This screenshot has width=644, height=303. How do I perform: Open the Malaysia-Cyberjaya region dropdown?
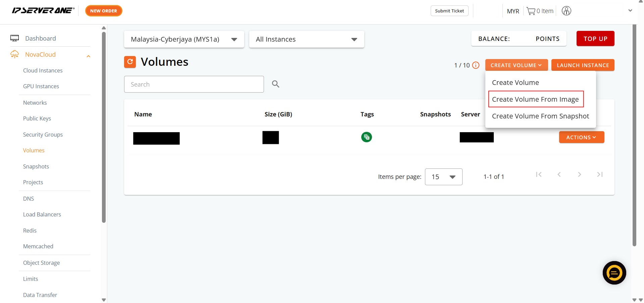click(184, 40)
